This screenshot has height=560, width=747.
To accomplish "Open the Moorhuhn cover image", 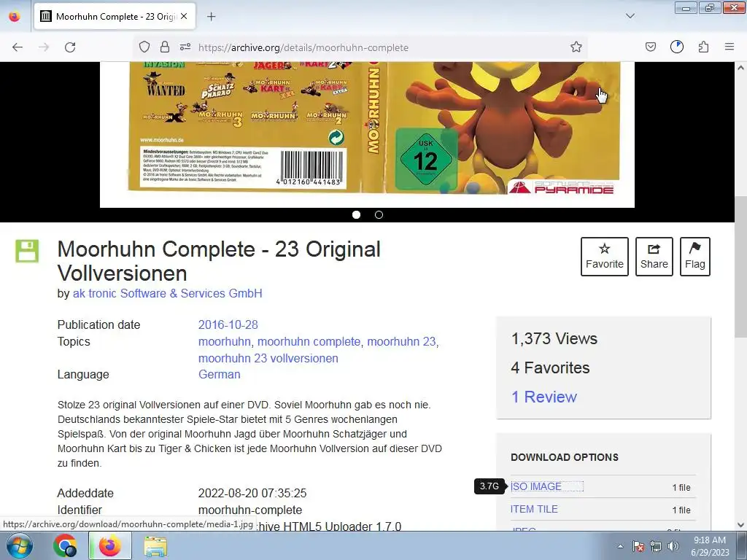I will (x=367, y=134).
